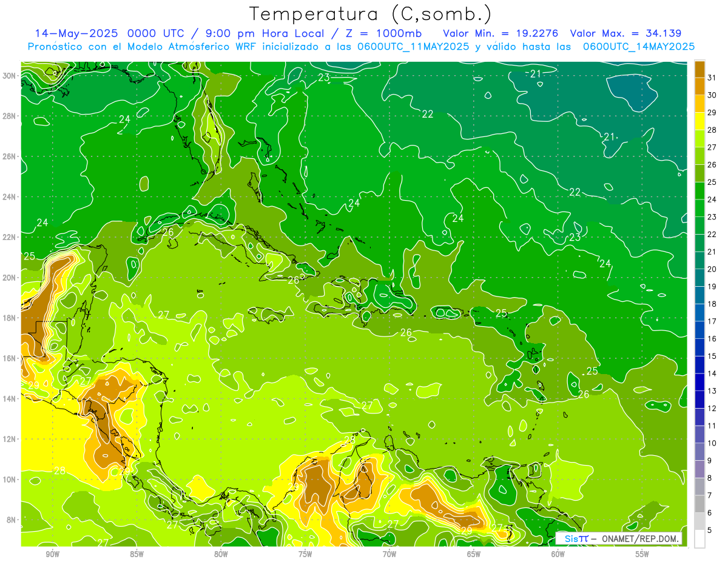Click the blue "SisTT" logo
728x562 pixels.
(x=576, y=538)
